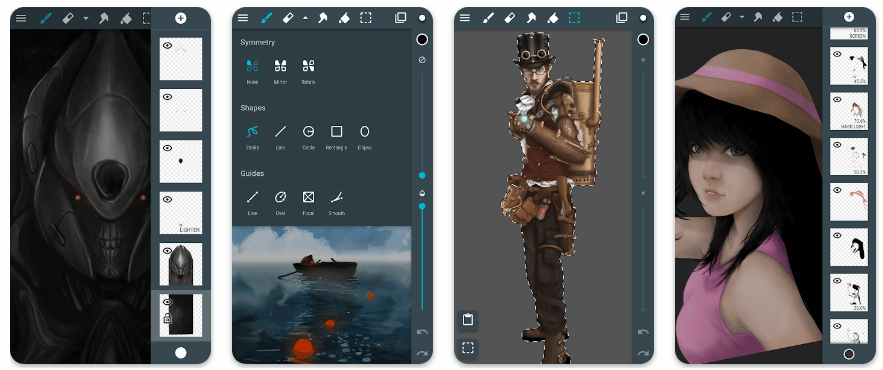Toggle visibility of HARD LIGHT layer

(x=837, y=100)
